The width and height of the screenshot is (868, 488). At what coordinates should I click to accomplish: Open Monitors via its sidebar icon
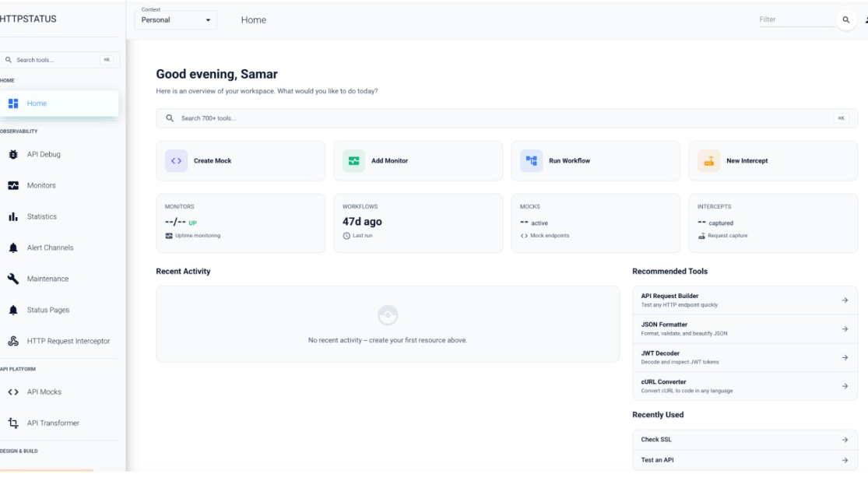(13, 185)
